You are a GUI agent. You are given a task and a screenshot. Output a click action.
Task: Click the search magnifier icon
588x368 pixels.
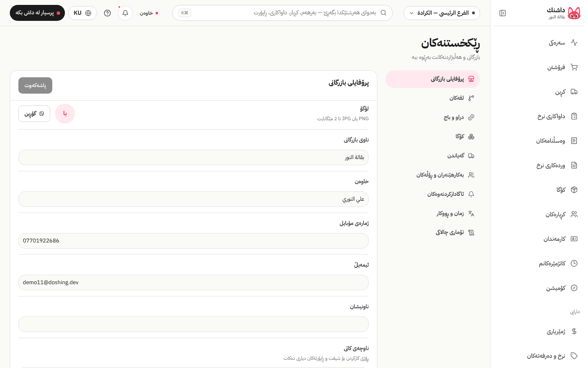point(383,13)
